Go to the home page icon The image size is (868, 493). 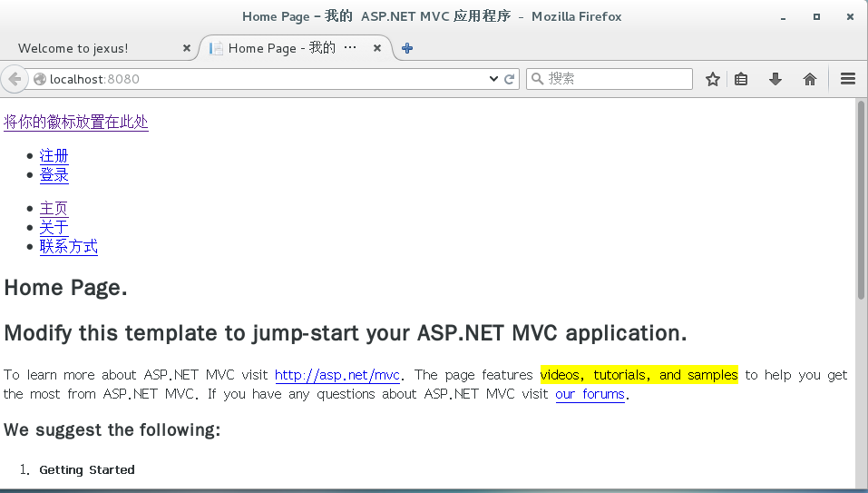point(810,79)
